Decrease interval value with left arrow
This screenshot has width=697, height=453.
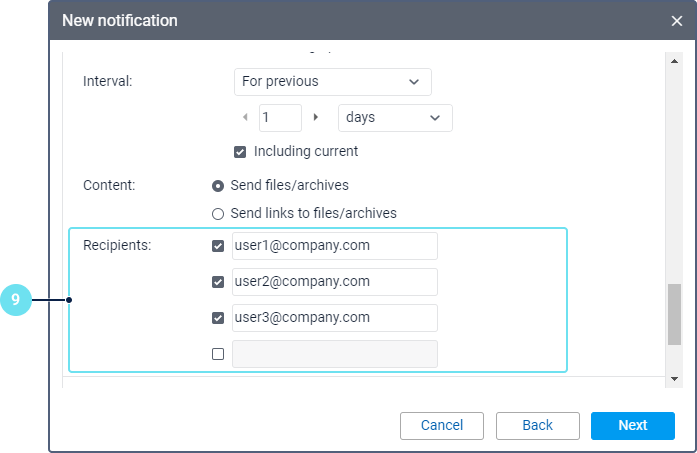pyautogui.click(x=246, y=117)
